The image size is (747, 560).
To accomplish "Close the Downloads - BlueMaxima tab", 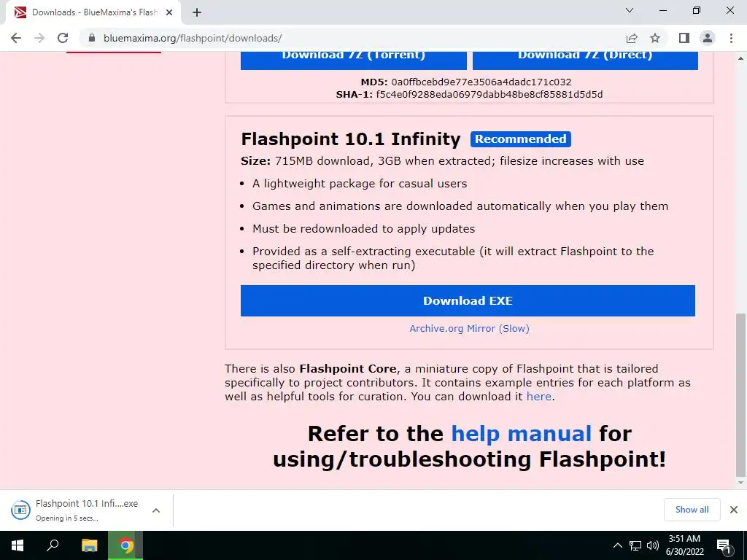I will pos(169,12).
